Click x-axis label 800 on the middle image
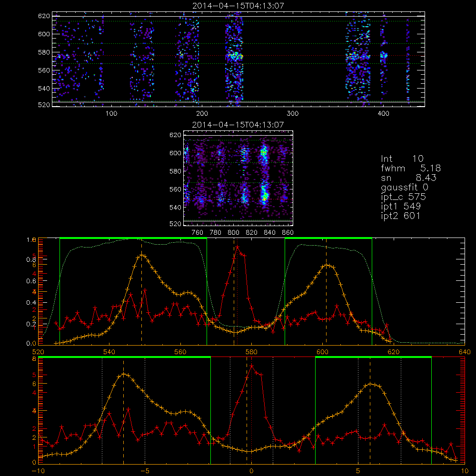476x476 pixels. (x=233, y=233)
